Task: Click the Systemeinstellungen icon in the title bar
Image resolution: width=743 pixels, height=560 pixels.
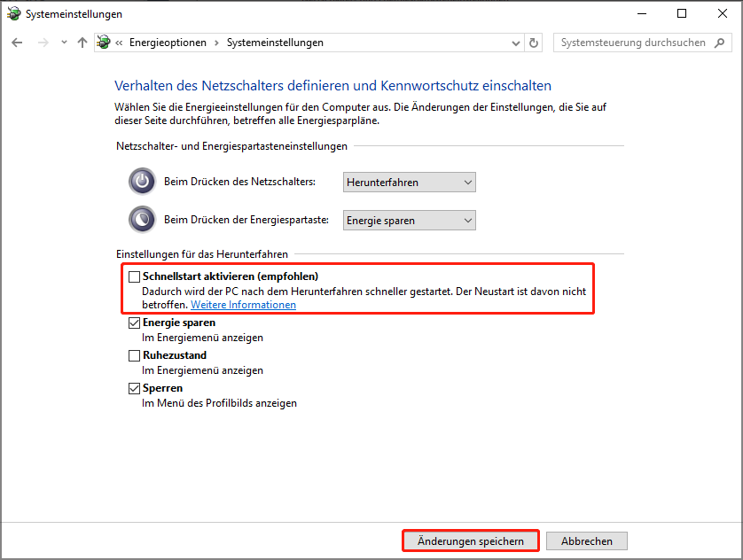Action: [13, 13]
